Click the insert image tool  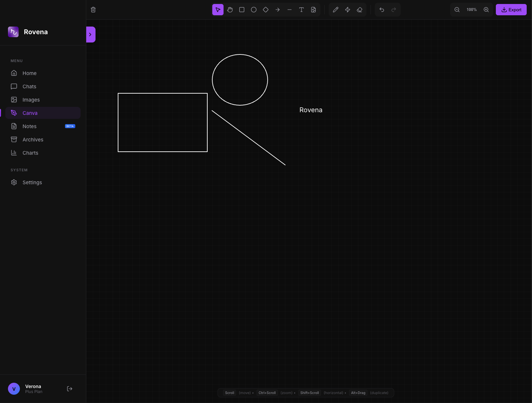click(313, 10)
